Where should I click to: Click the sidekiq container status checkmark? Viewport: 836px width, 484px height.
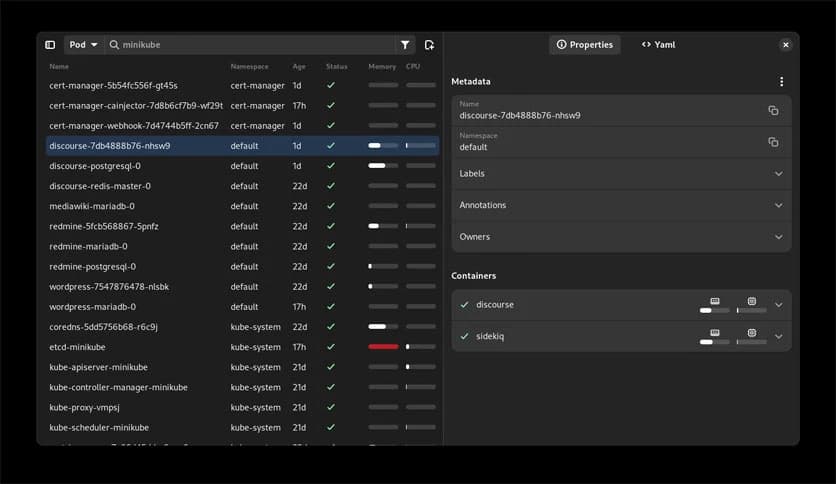click(464, 336)
